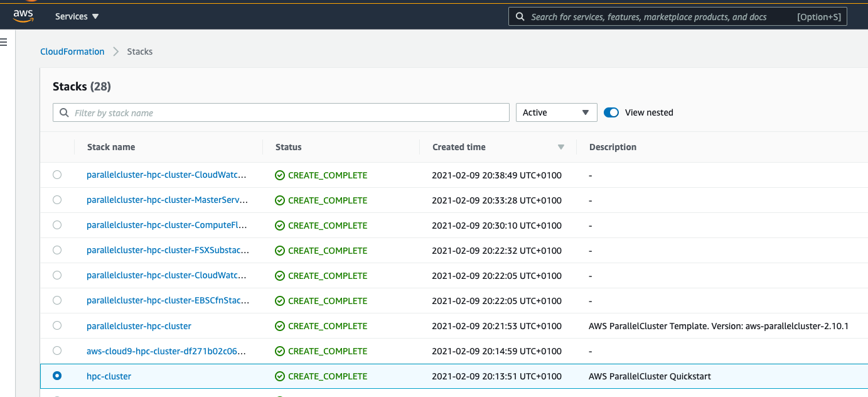The image size is (868, 397).
Task: Click the green status check icon for hpc-cluster
Action: pos(280,376)
